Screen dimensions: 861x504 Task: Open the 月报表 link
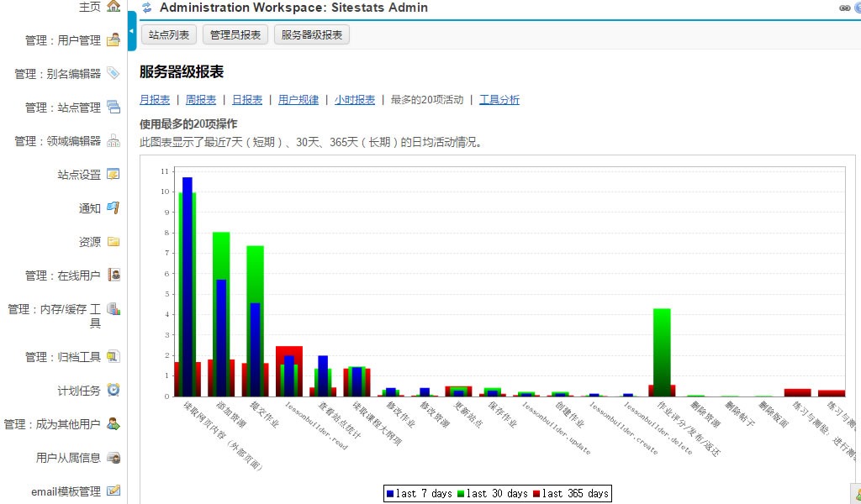point(155,100)
